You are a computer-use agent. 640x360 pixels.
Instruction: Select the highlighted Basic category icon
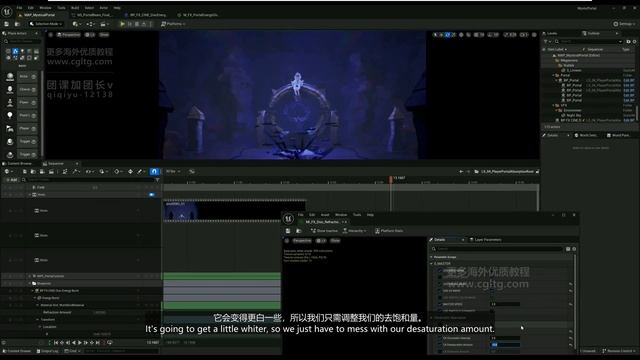(15, 51)
